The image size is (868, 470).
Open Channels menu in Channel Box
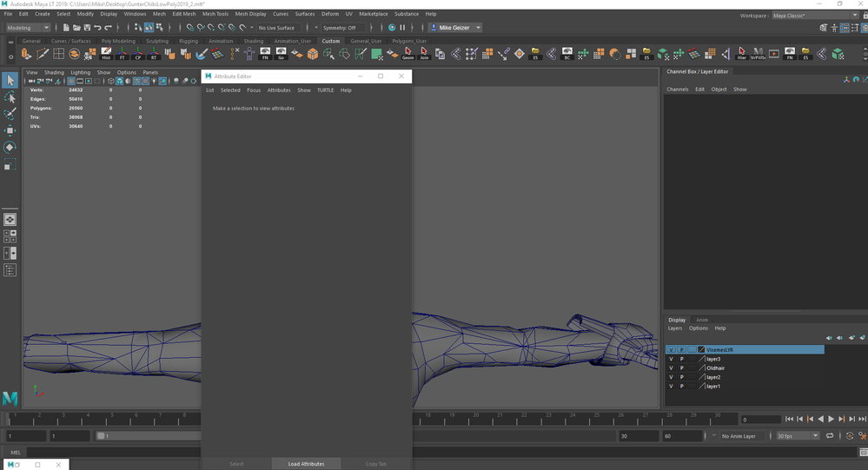coord(677,89)
